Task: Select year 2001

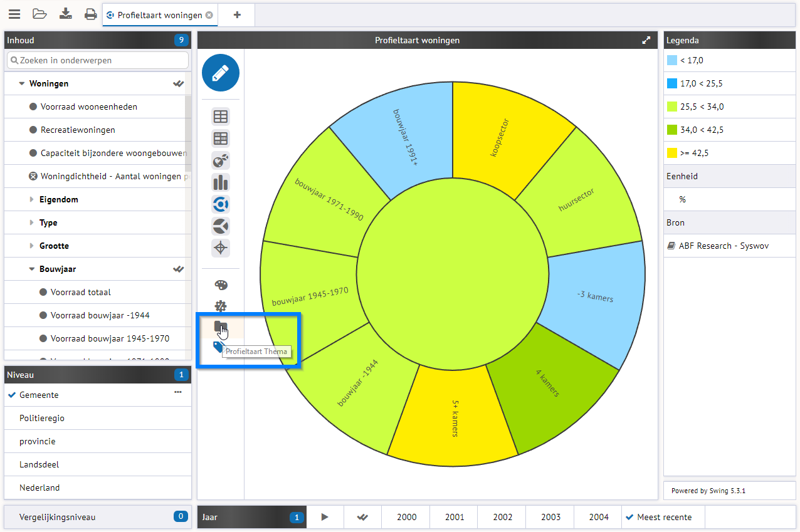Action: point(455,517)
